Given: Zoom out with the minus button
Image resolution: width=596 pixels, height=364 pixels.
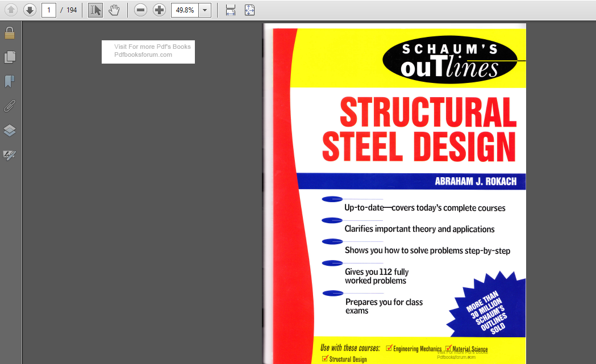Looking at the screenshot, I should click(140, 10).
